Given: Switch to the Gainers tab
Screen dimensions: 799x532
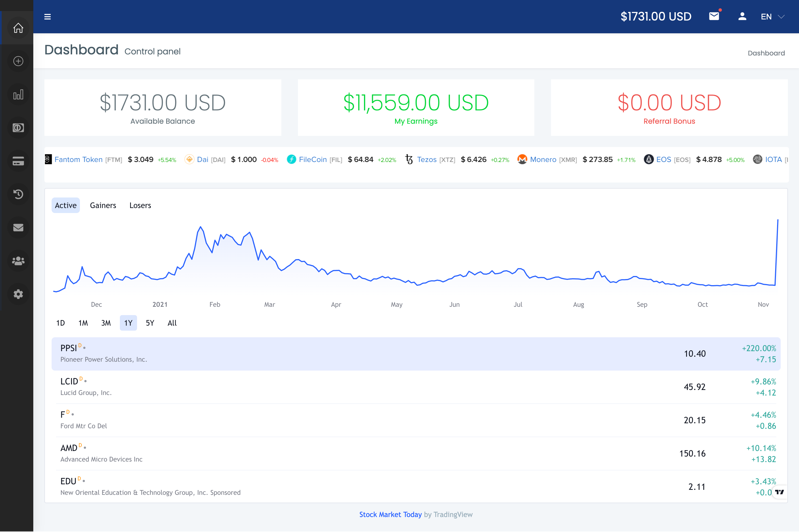Looking at the screenshot, I should pyautogui.click(x=103, y=205).
